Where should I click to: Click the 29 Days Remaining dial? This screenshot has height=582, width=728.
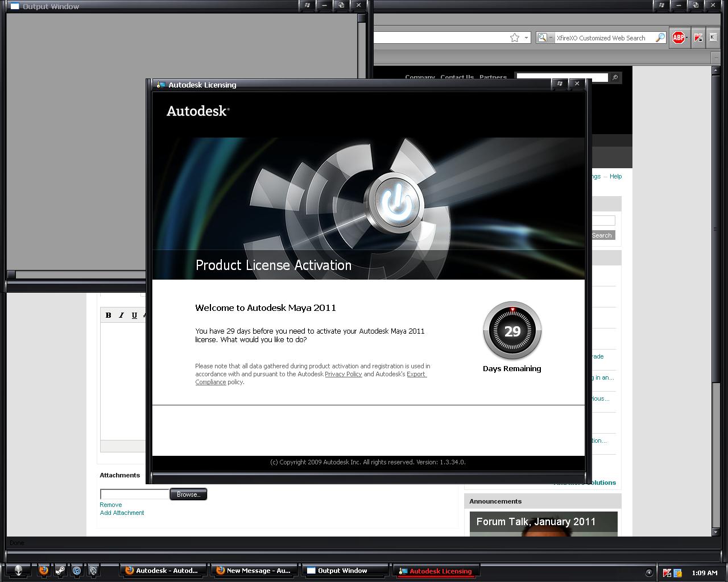pyautogui.click(x=511, y=331)
